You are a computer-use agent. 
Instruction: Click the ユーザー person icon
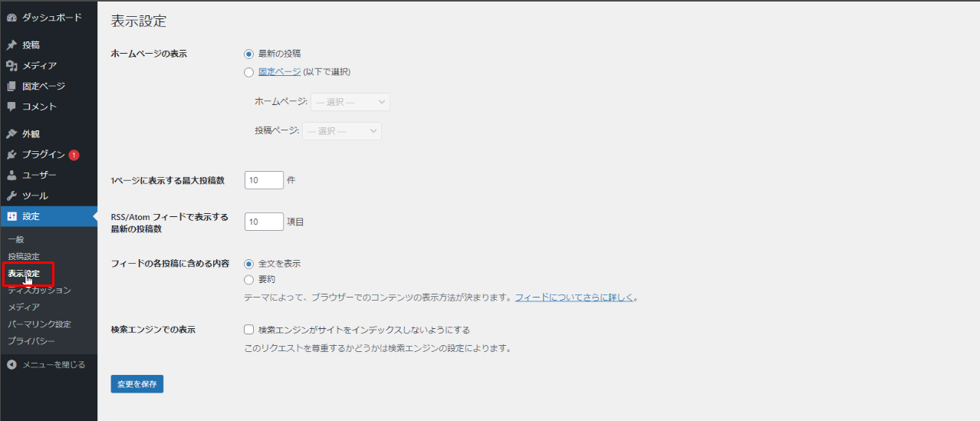[x=12, y=176]
